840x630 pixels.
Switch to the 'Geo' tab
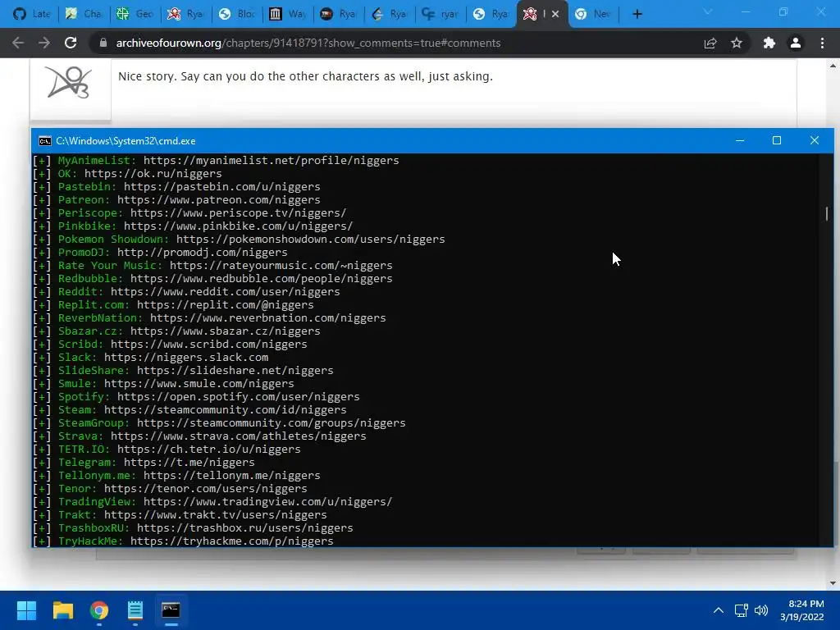[x=135, y=14]
